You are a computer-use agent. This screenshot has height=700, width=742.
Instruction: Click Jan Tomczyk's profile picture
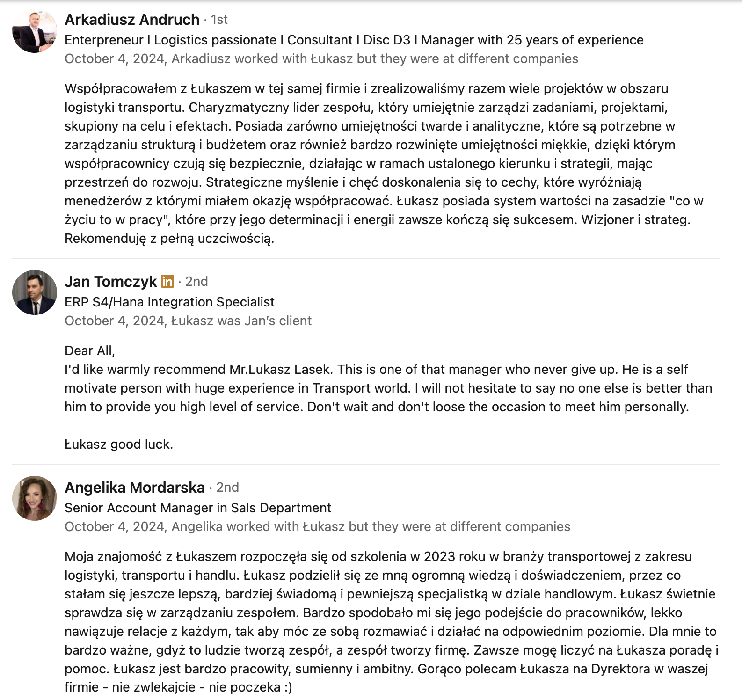pos(35,292)
